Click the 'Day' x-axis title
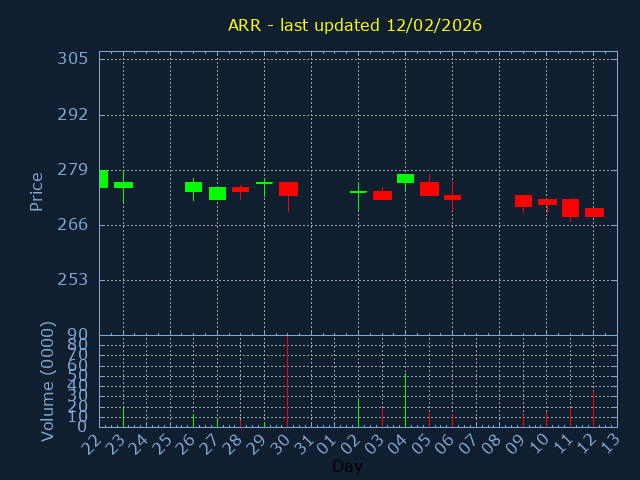640x480 pixels. click(347, 466)
